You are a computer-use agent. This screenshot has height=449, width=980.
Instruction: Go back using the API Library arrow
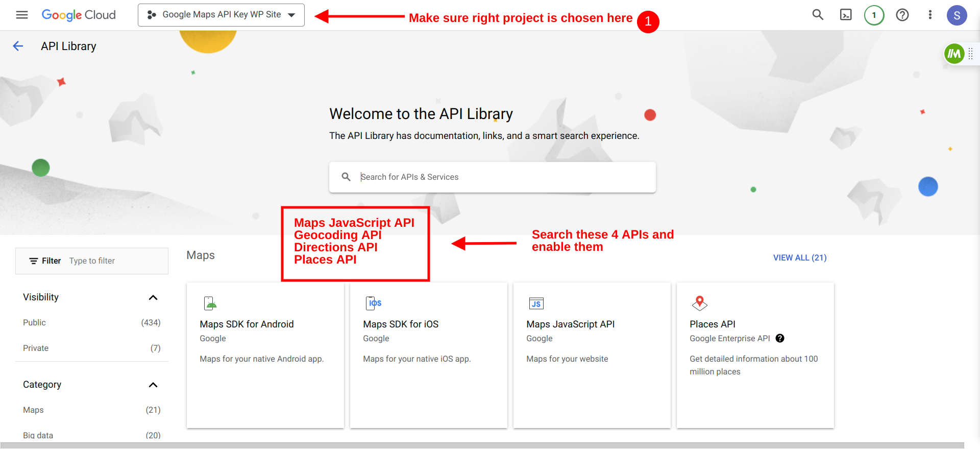point(18,46)
